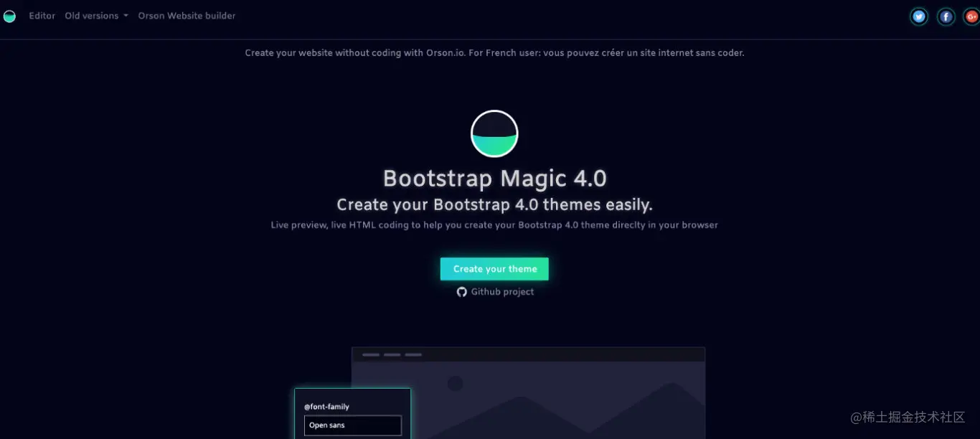
Task: Click the GitHub octocat icon
Action: coord(462,292)
